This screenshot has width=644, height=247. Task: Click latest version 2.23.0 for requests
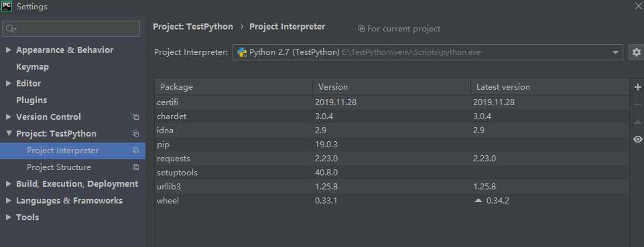[x=485, y=159]
